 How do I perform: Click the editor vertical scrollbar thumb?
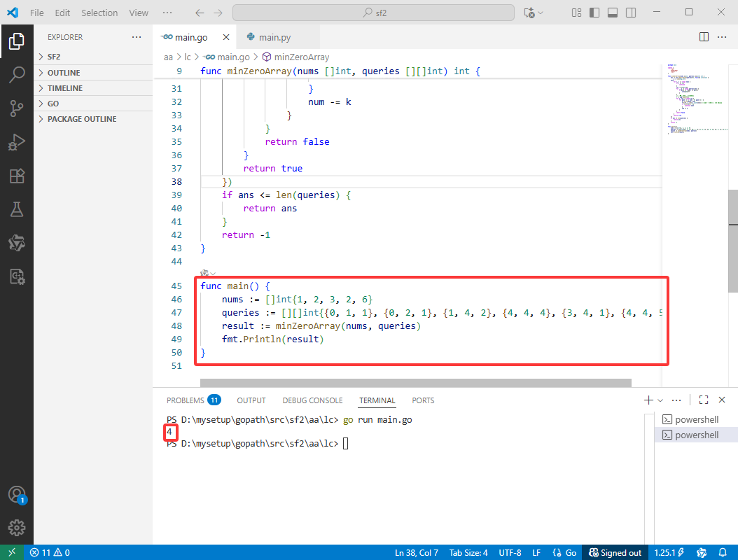733,241
